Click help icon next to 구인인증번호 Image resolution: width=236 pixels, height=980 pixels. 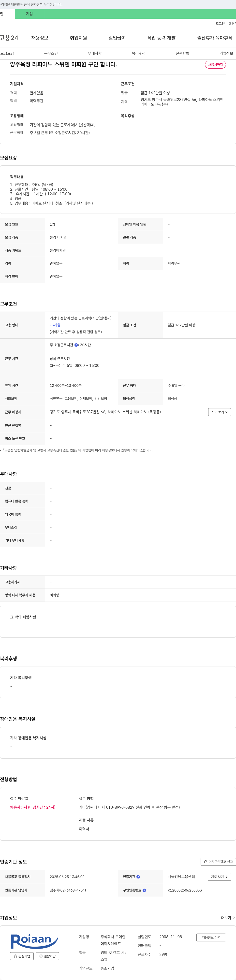[x=144, y=890]
